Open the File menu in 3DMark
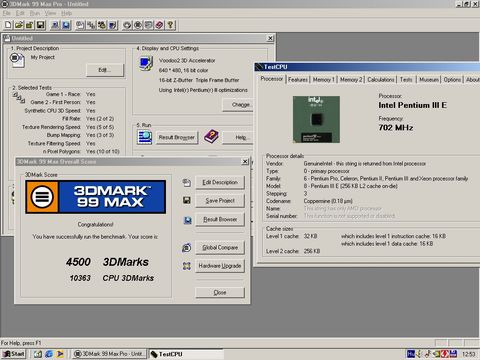 [x=7, y=13]
